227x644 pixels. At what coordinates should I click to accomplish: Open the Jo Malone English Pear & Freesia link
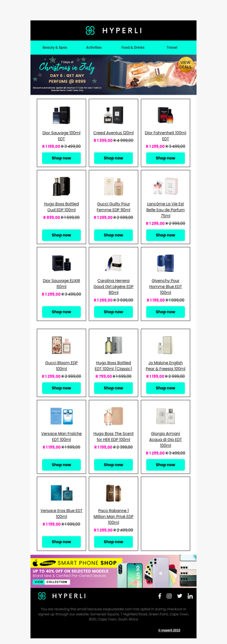[165, 366]
